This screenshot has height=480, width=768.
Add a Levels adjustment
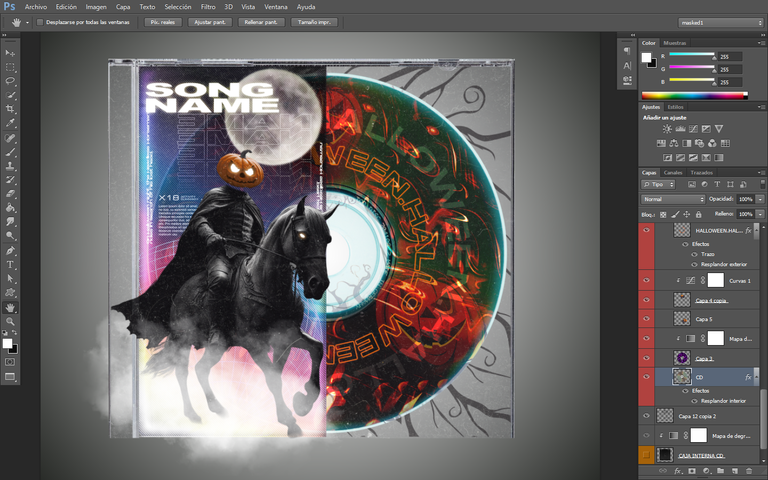680,129
